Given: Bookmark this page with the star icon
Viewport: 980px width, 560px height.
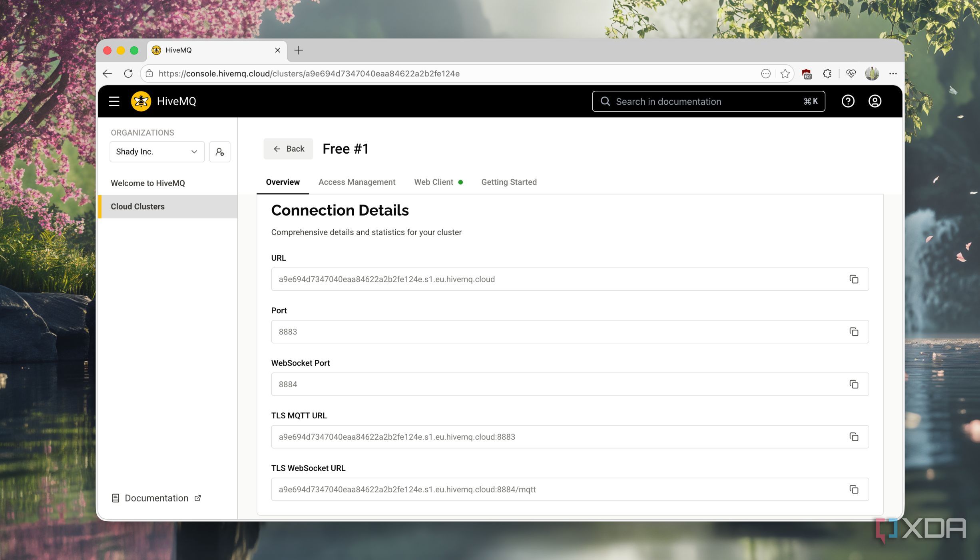Looking at the screenshot, I should 785,74.
